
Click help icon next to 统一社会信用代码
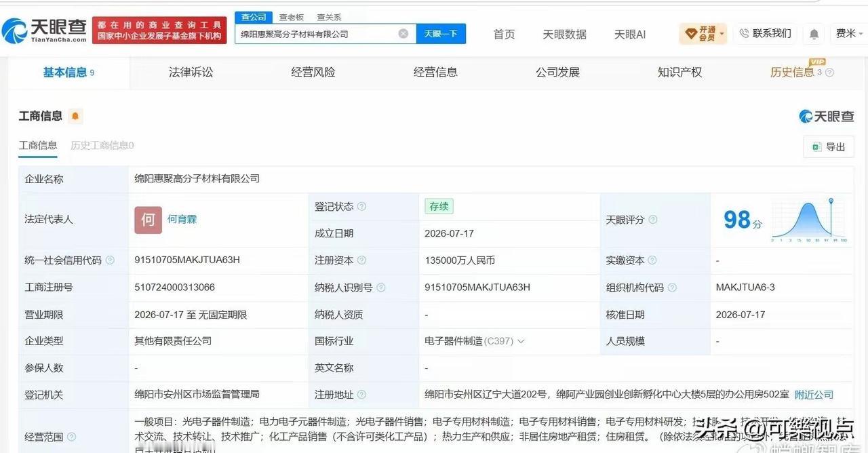pos(110,260)
